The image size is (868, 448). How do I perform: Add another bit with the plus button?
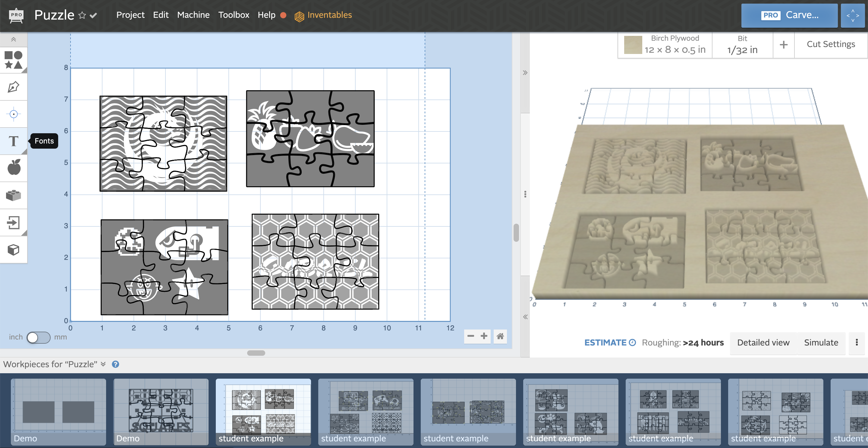tap(784, 45)
